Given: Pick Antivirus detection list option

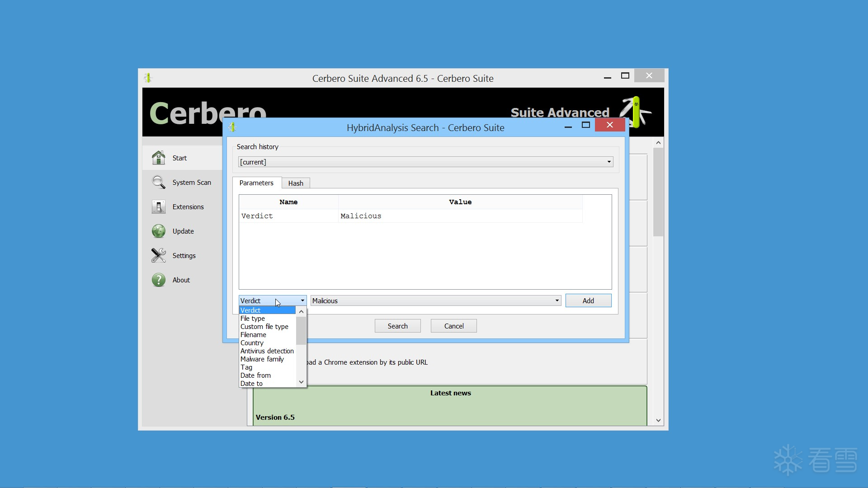Looking at the screenshot, I should click(x=267, y=351).
